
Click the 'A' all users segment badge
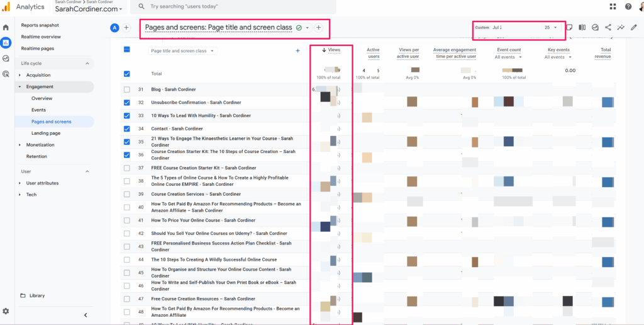coord(114,28)
